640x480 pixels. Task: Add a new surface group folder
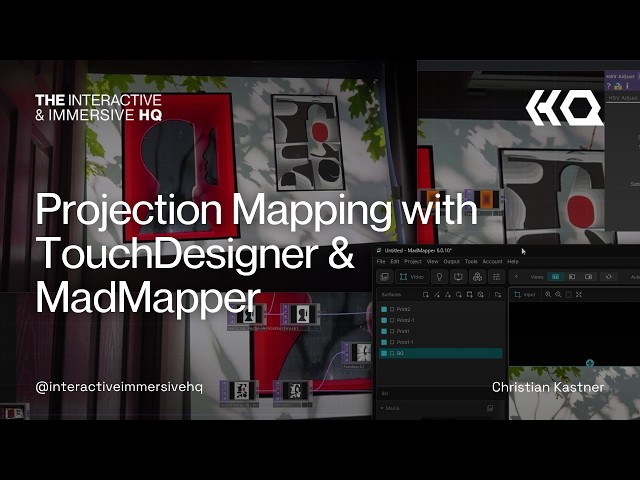click(498, 295)
